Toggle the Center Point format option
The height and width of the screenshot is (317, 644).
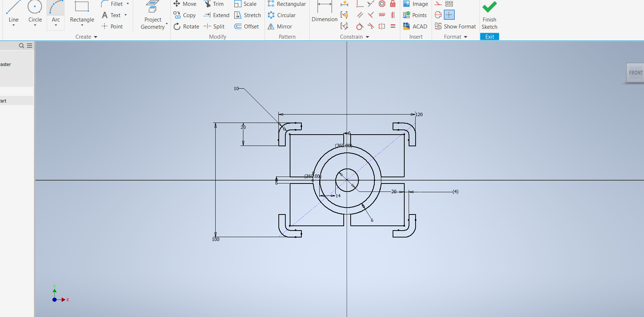(x=449, y=15)
